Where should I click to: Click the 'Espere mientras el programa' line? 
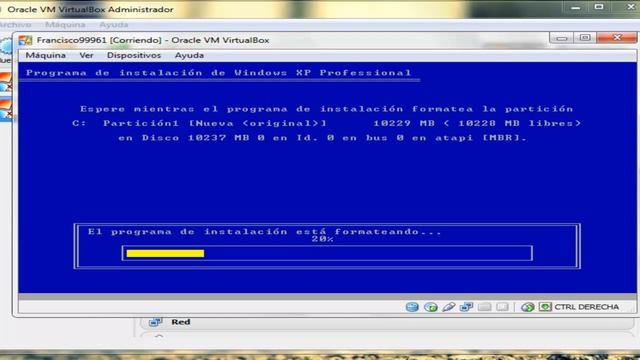(x=327, y=109)
